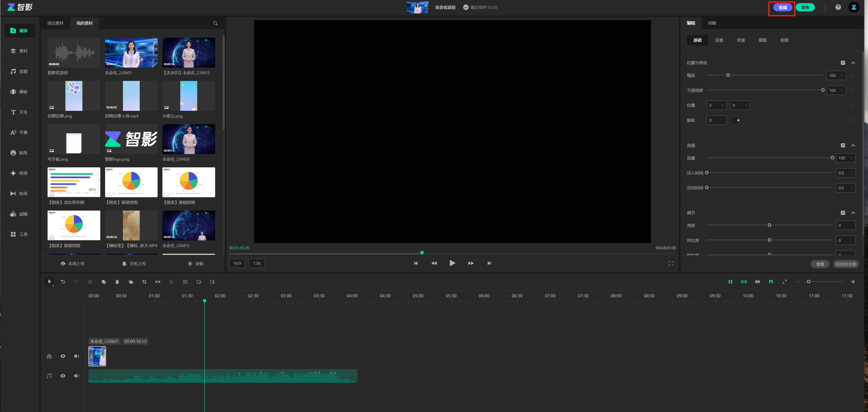
Task: Switch to the 项目素材 tab
Action: 55,23
